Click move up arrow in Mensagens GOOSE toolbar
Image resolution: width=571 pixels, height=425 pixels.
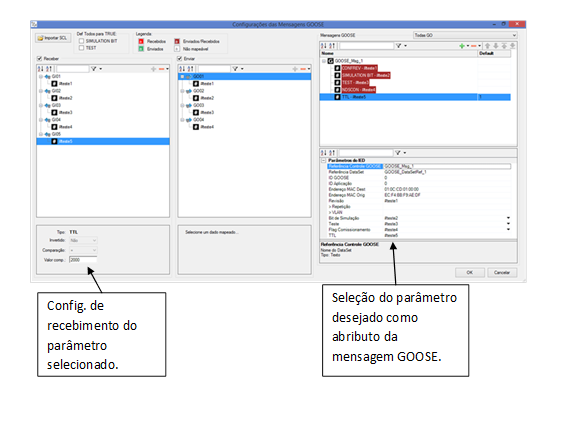[x=488, y=46]
